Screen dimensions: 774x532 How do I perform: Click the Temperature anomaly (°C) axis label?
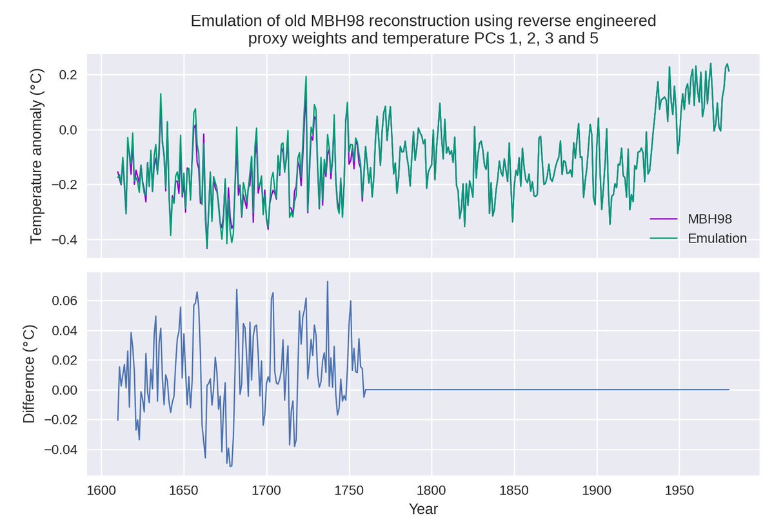[x=37, y=157]
